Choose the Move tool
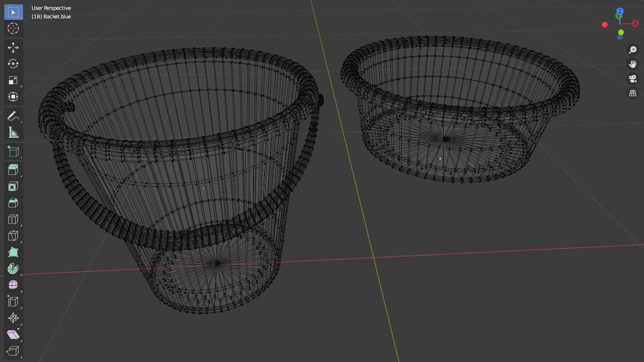Screen dimensions: 644x362 [x=13, y=48]
